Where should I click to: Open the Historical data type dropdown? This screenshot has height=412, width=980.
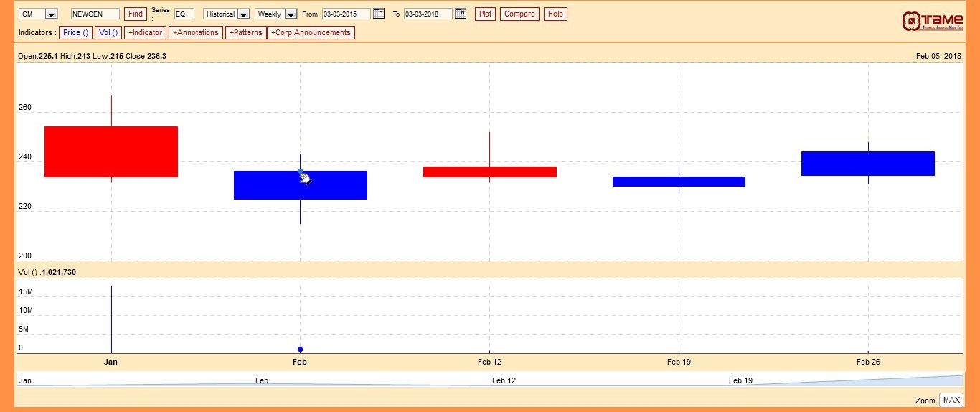[243, 14]
